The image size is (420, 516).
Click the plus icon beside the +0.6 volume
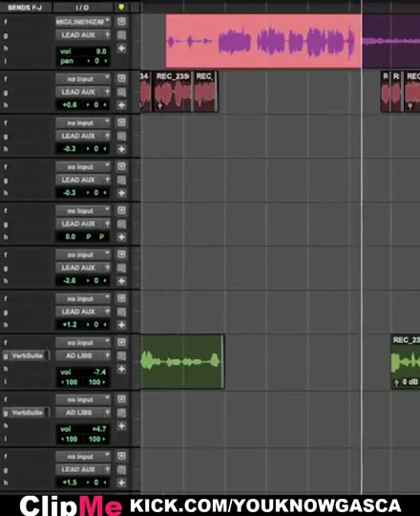[x=121, y=105]
